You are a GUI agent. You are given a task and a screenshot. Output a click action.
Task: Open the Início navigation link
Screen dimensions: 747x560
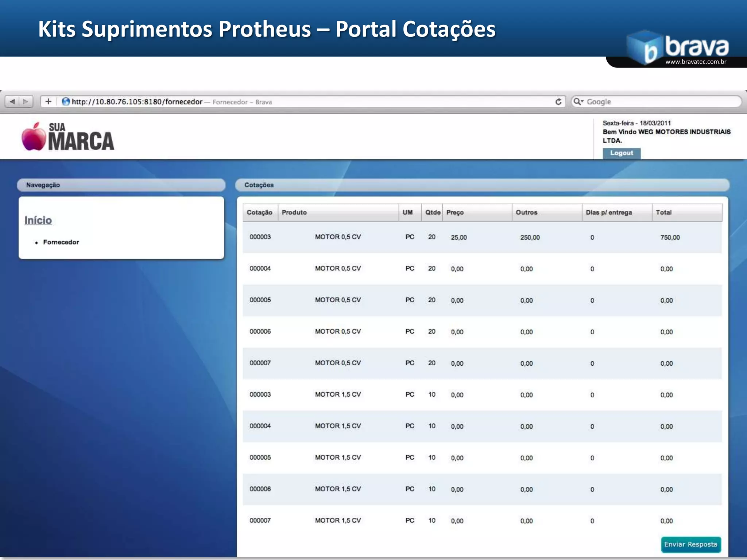[x=38, y=220]
